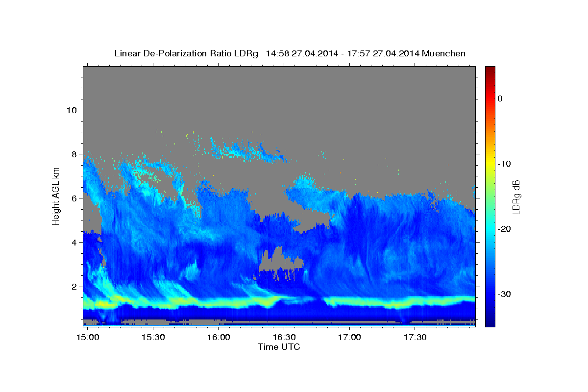Click the 'Time UTC' axis label

click(x=279, y=347)
